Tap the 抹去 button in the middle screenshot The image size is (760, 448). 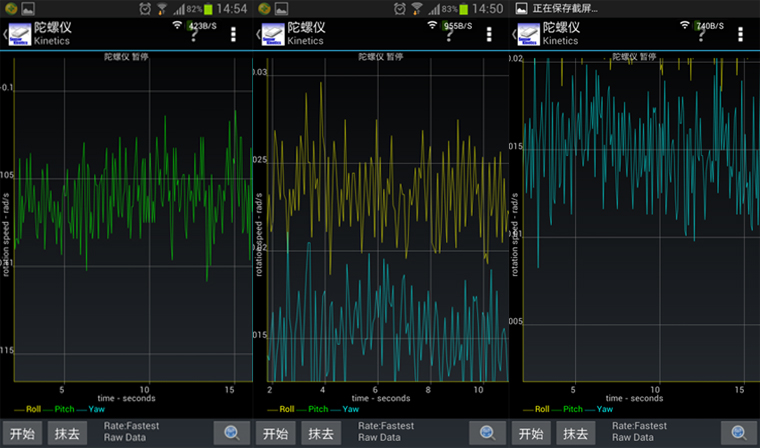(x=321, y=433)
